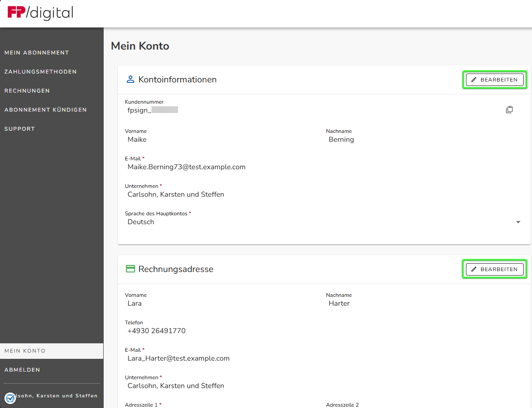Click the FP/digital logo

(40, 13)
